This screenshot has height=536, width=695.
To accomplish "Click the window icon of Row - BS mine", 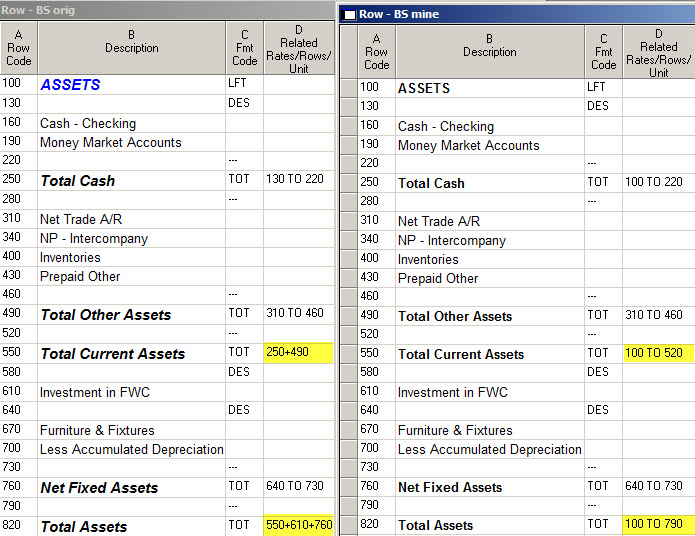I will (350, 15).
